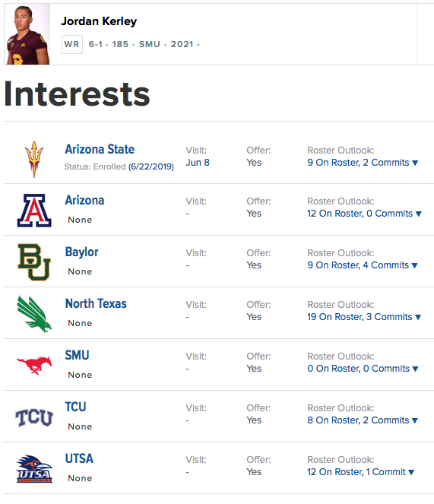Expand UTSA's 12 On Roster, 1 Commit

361,472
